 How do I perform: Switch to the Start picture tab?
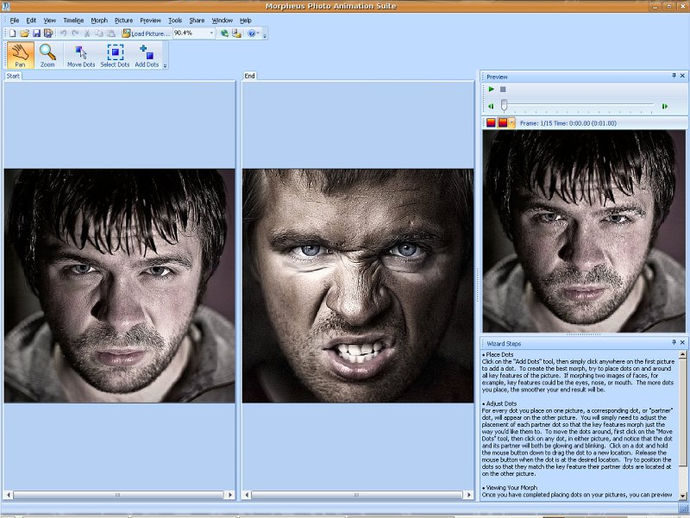tap(13, 76)
